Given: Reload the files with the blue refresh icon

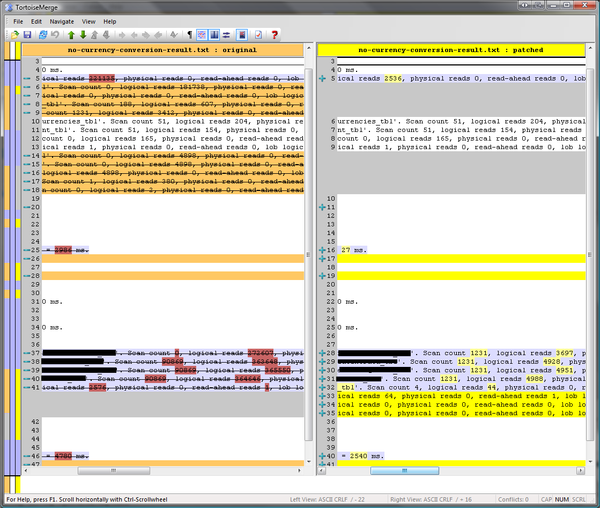Looking at the screenshot, I should [43, 35].
